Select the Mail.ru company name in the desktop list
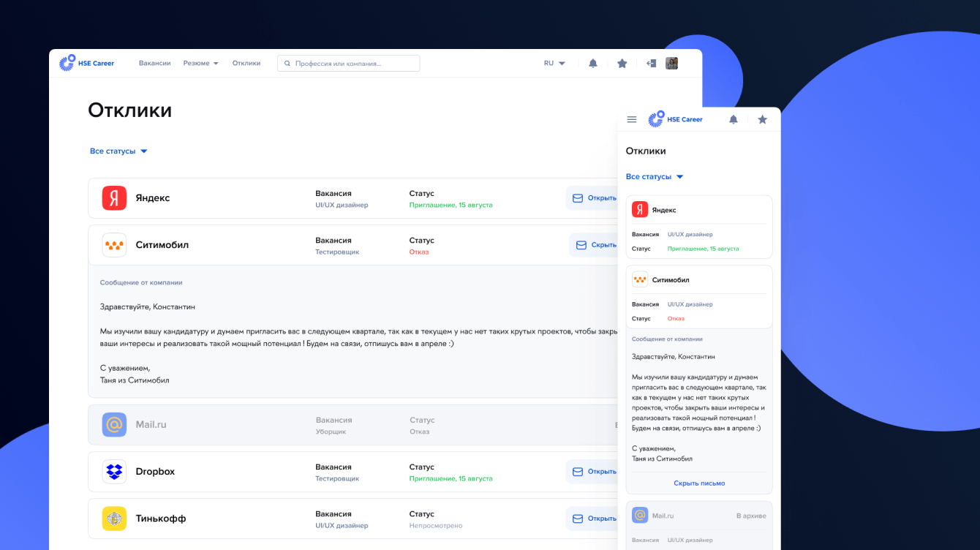The image size is (980, 550). 151,425
